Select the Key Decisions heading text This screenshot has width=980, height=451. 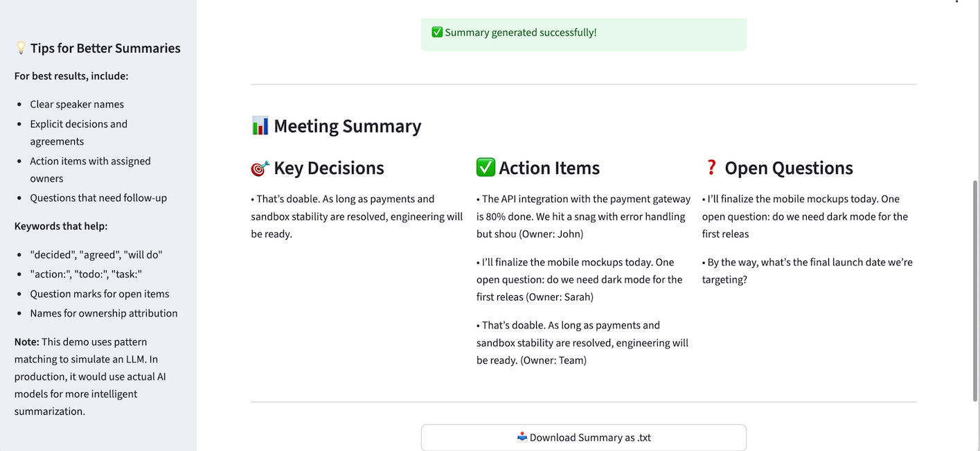click(x=328, y=167)
